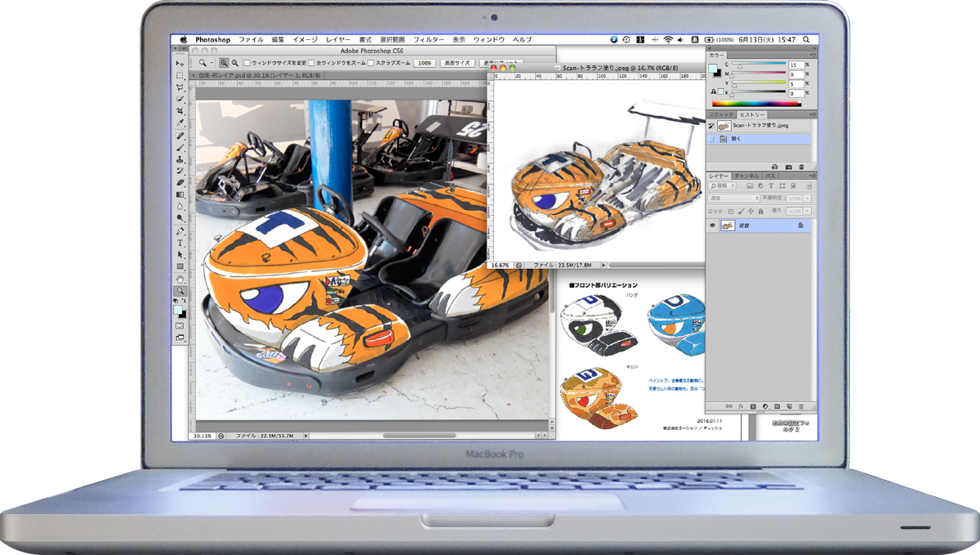Select the Zoom tool in the toolbox
This screenshot has width=980, height=555.
pos(180,291)
